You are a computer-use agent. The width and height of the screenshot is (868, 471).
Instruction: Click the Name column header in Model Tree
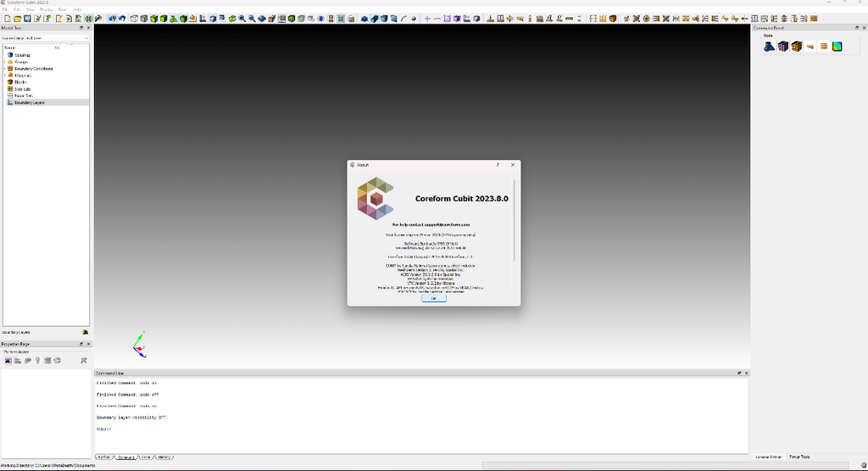point(10,47)
